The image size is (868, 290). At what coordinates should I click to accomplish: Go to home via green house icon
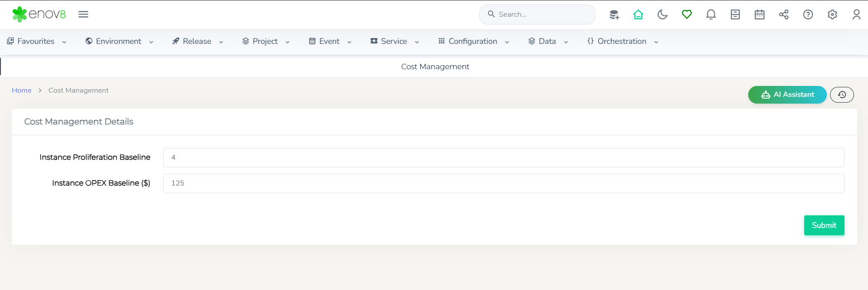(638, 14)
